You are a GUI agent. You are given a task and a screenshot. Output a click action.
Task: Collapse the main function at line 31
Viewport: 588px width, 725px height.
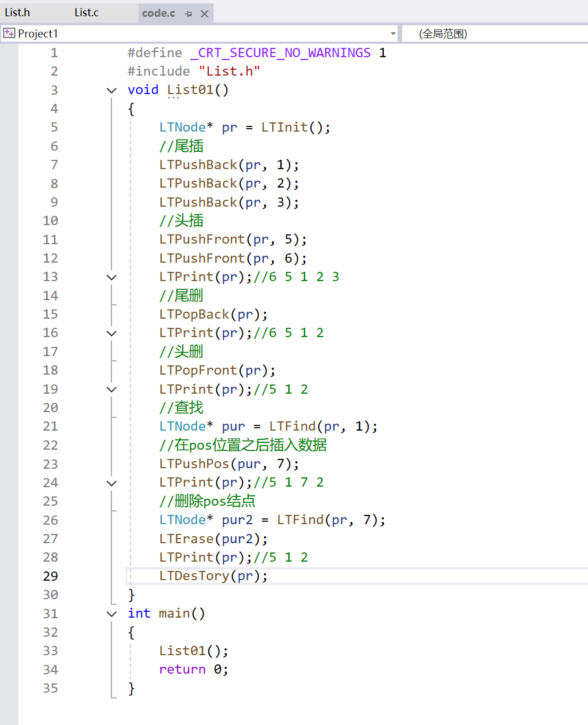pyautogui.click(x=112, y=614)
